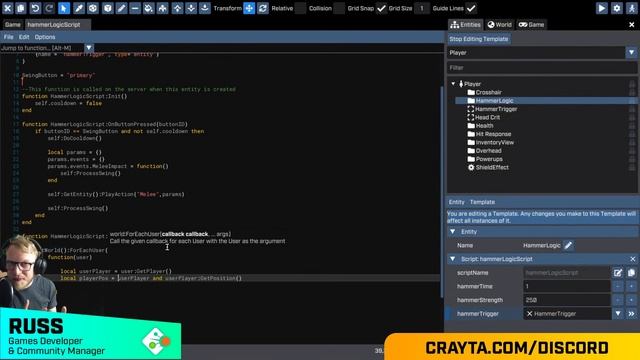Open the Edit menu in script editor
The image size is (640, 360).
[24, 37]
